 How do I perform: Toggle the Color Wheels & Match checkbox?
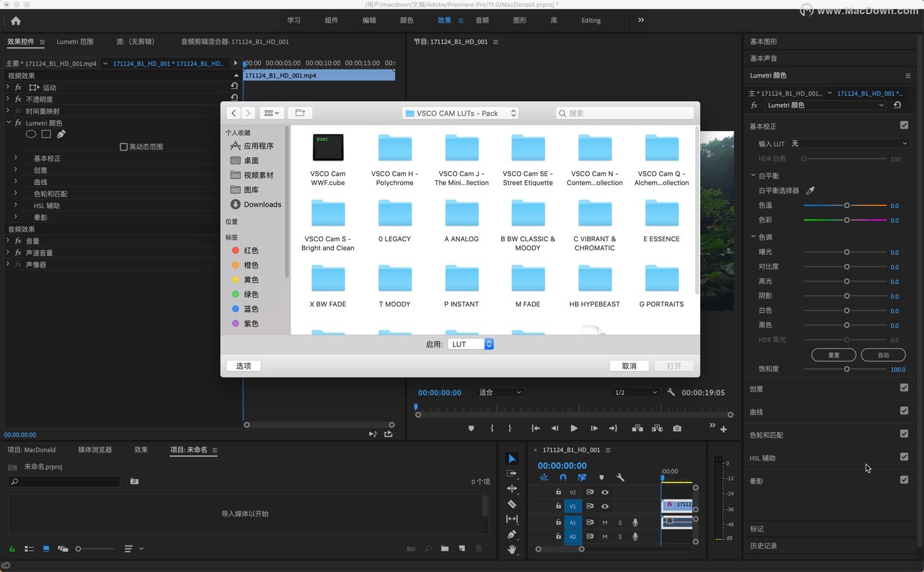[904, 434]
